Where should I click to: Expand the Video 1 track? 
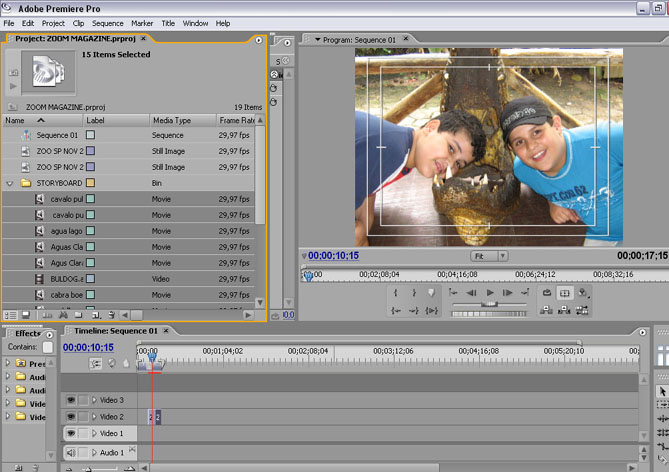click(95, 434)
